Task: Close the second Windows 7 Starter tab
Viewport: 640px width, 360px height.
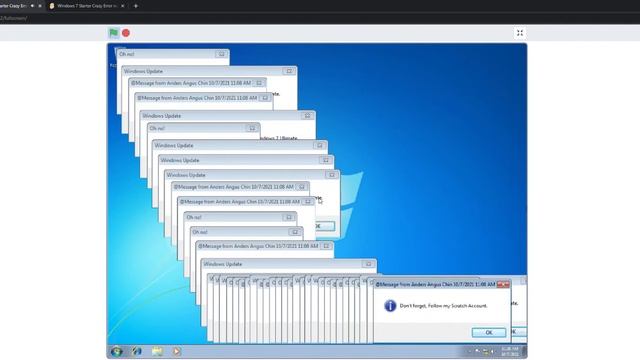Action: (x=122, y=6)
